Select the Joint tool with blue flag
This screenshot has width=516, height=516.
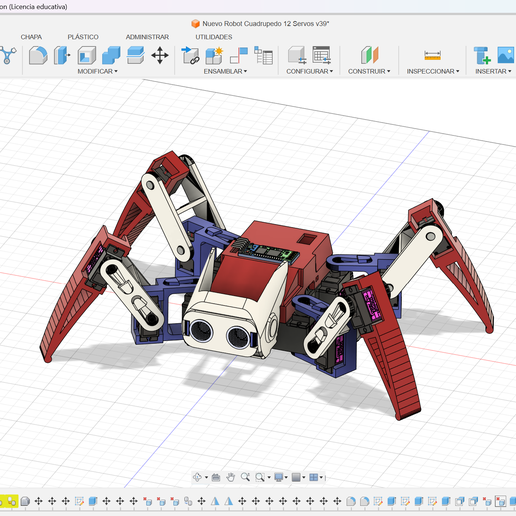point(239,55)
